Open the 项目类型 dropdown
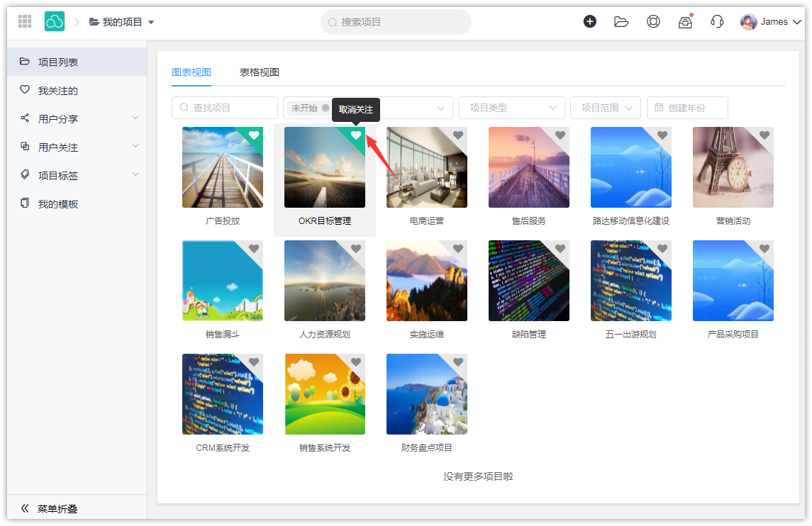This screenshot has width=812, height=526. click(x=511, y=108)
